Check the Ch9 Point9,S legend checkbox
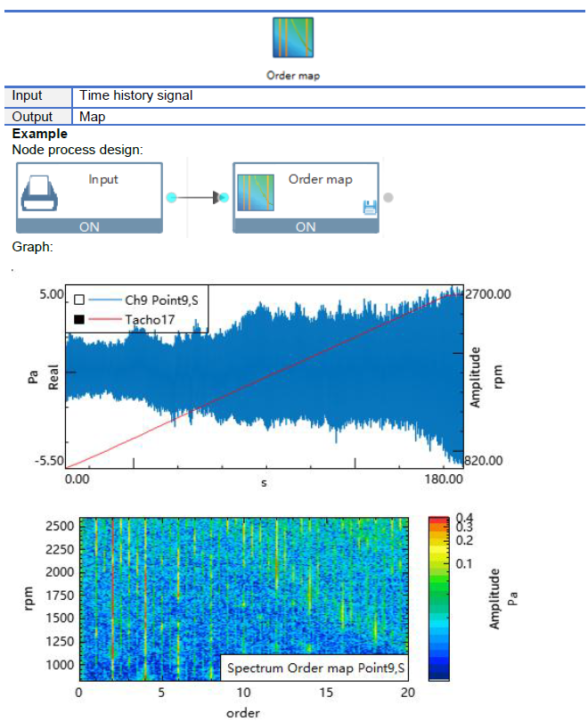Viewport: 588px width, 722px height. click(79, 299)
